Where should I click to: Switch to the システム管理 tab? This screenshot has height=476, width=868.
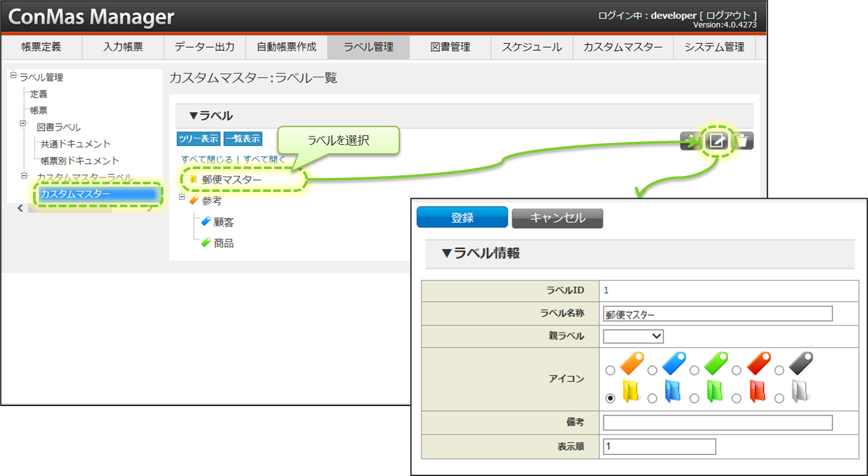pyautogui.click(x=713, y=47)
